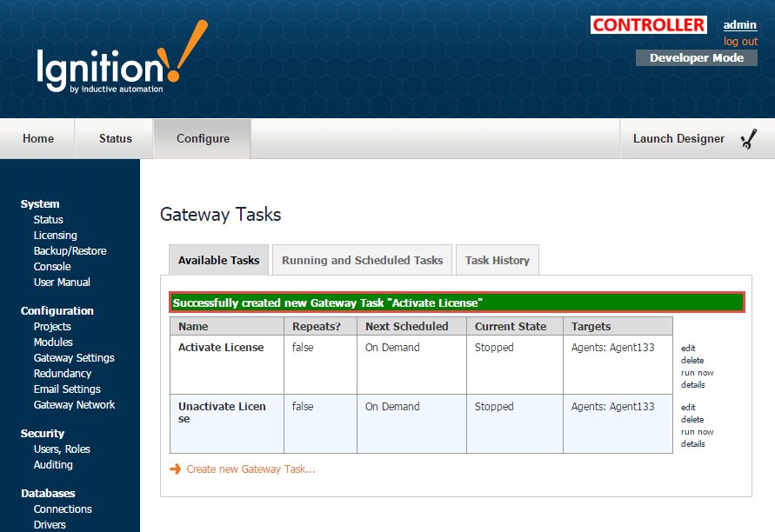Screen dimensions: 775x532
Task: Click the Next Scheduled column header
Action: point(411,327)
